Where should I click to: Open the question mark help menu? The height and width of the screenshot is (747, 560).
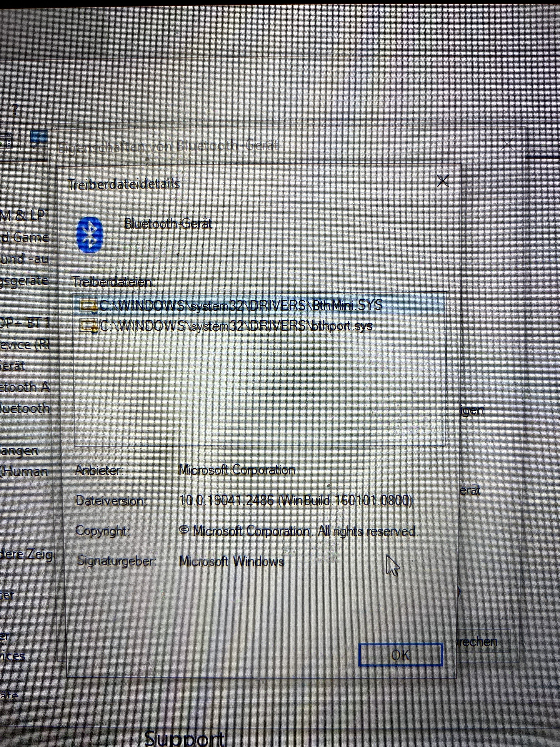click(x=15, y=110)
